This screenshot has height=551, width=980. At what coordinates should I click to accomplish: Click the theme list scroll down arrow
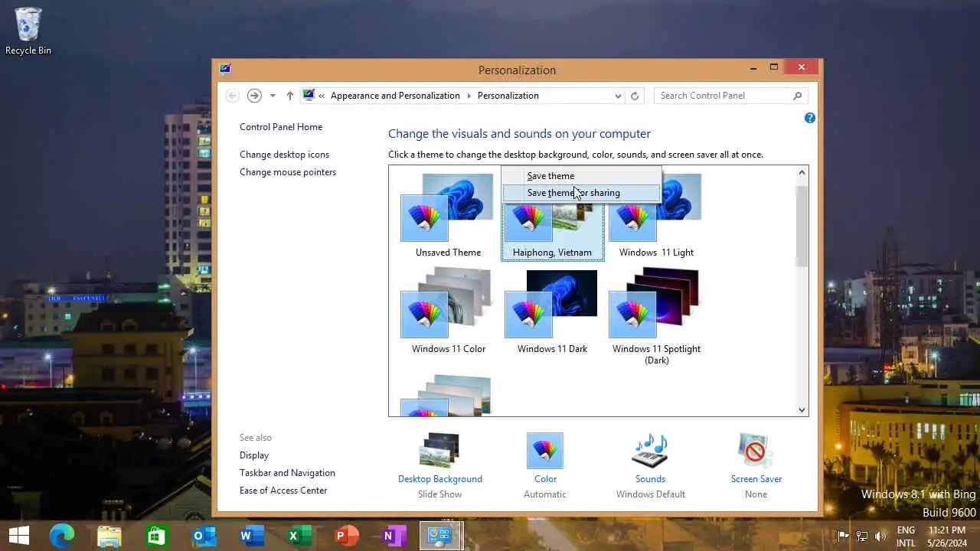coord(802,409)
